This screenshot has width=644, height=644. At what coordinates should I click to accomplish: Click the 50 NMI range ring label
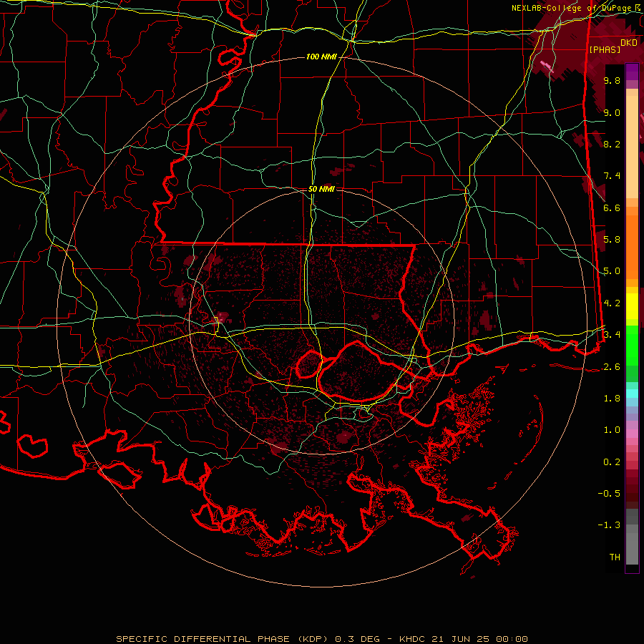(321, 189)
